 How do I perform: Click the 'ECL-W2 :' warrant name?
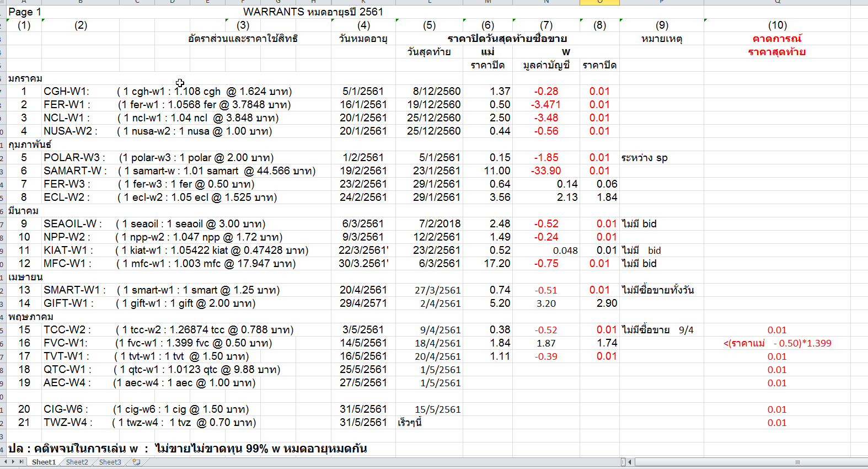coord(67,197)
